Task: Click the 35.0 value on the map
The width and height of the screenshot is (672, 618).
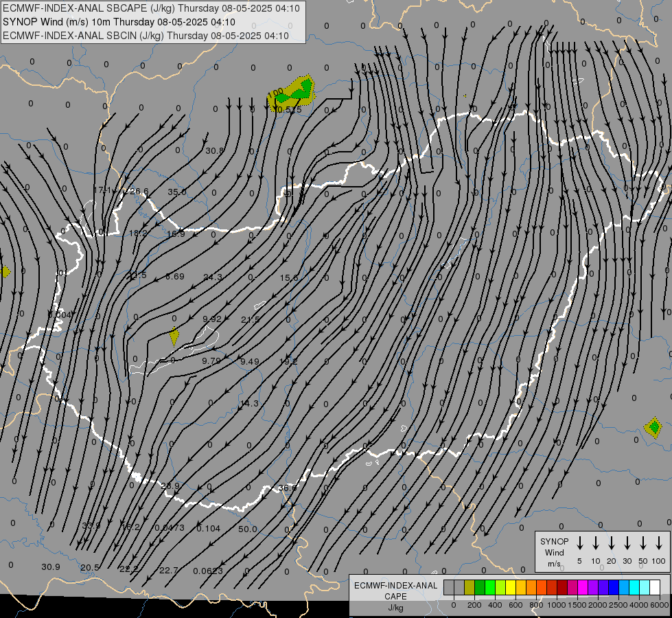Action: pyautogui.click(x=176, y=192)
